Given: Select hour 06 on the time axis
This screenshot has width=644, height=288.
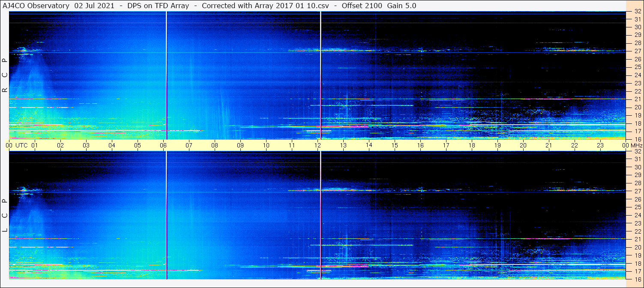Looking at the screenshot, I should pos(163,145).
